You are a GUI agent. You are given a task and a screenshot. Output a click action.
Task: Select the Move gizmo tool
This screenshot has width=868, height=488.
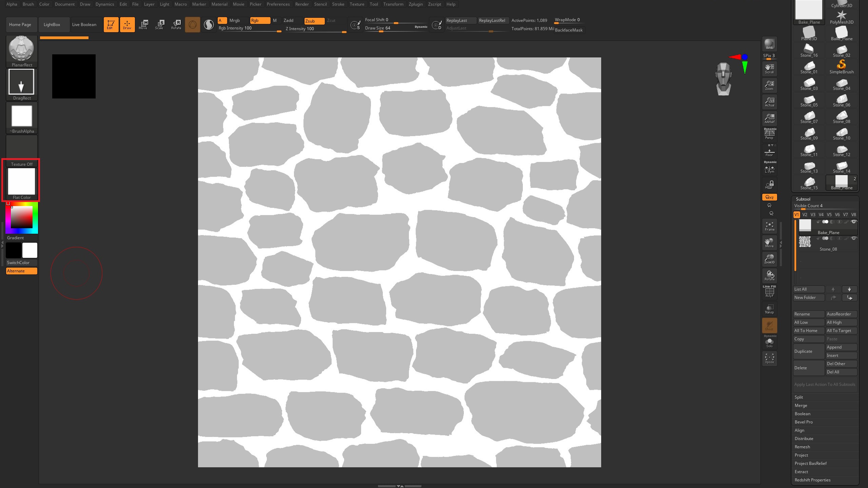coord(143,24)
